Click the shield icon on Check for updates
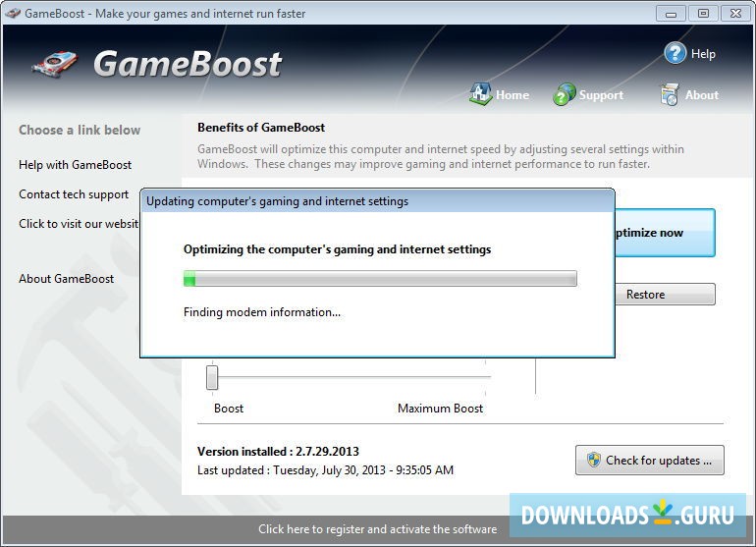The height and width of the screenshot is (547, 756). point(594,460)
